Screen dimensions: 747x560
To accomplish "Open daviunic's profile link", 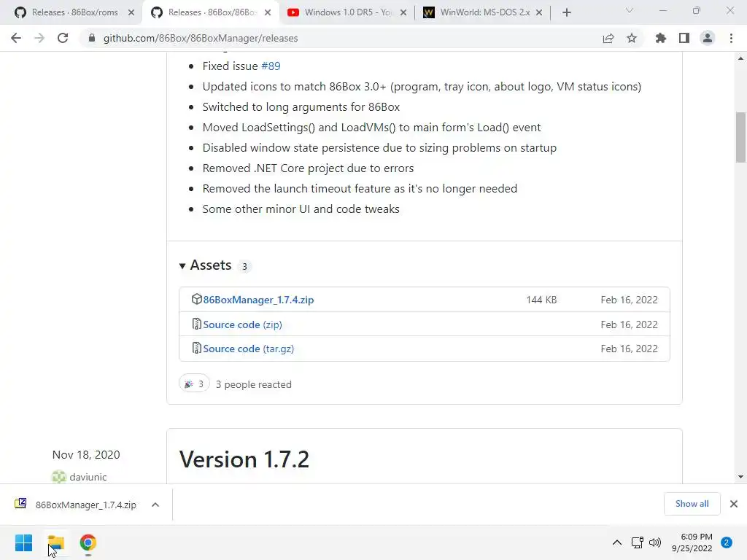I will pos(88,477).
